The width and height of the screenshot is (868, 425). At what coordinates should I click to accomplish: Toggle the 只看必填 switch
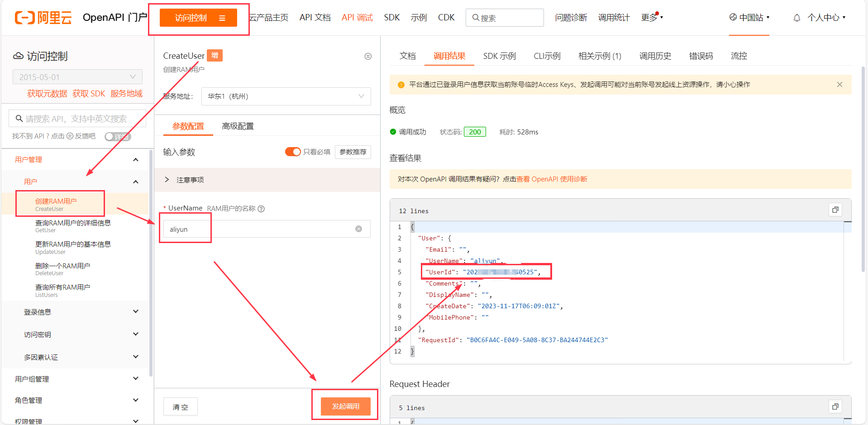(x=293, y=152)
